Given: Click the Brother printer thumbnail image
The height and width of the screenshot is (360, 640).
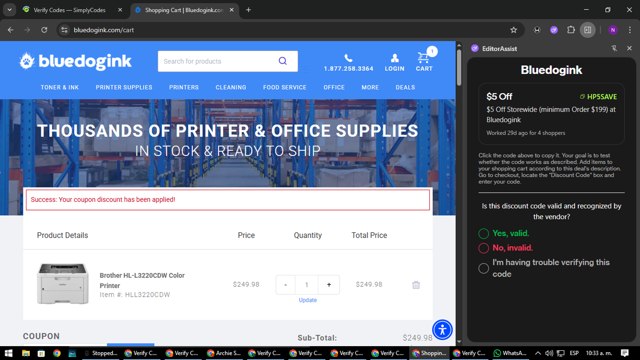Looking at the screenshot, I should (62, 284).
